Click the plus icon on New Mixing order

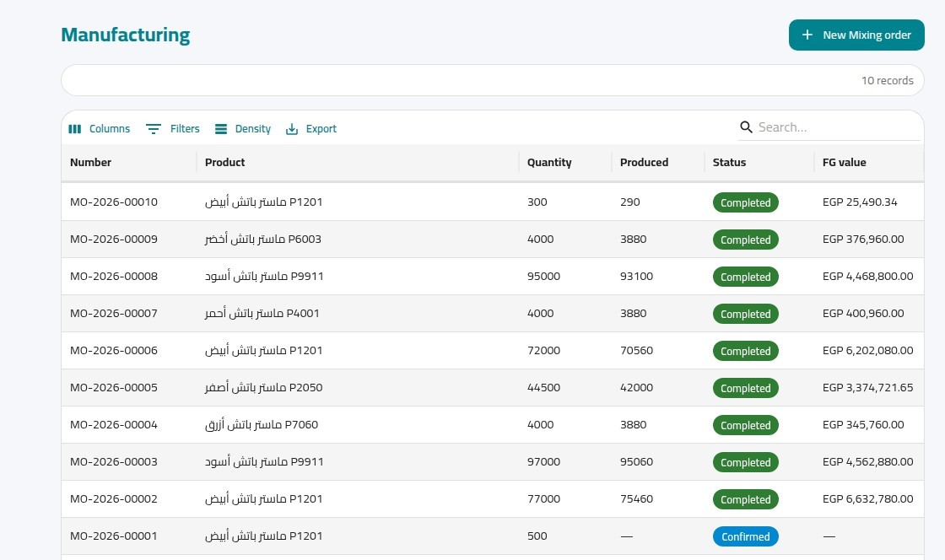tap(807, 35)
